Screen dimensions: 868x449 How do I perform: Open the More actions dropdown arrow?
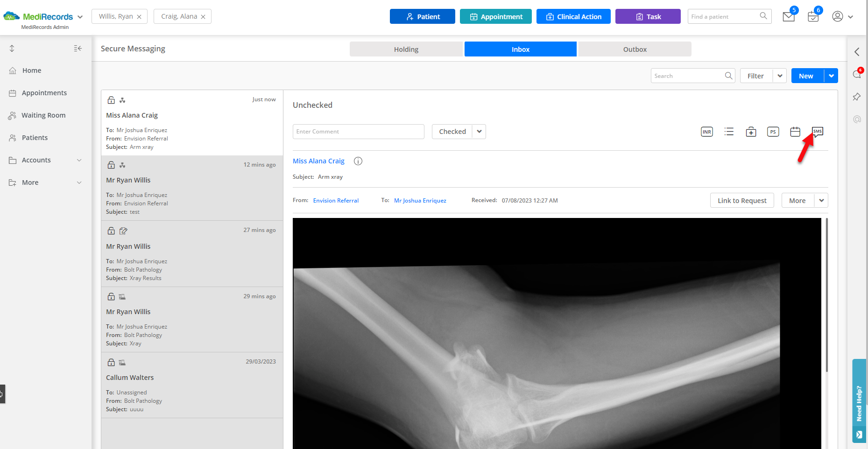coord(821,200)
